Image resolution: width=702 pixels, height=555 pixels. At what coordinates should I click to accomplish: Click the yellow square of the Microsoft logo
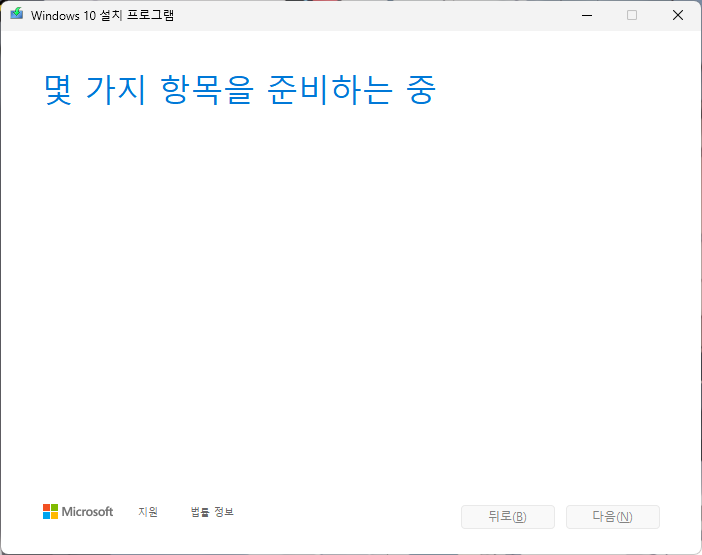click(x=54, y=515)
